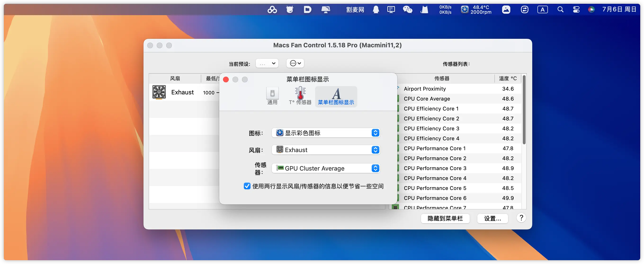The width and height of the screenshot is (644, 264).
Task: Click the Exhaust fan icon in fan list
Action: coord(159,92)
